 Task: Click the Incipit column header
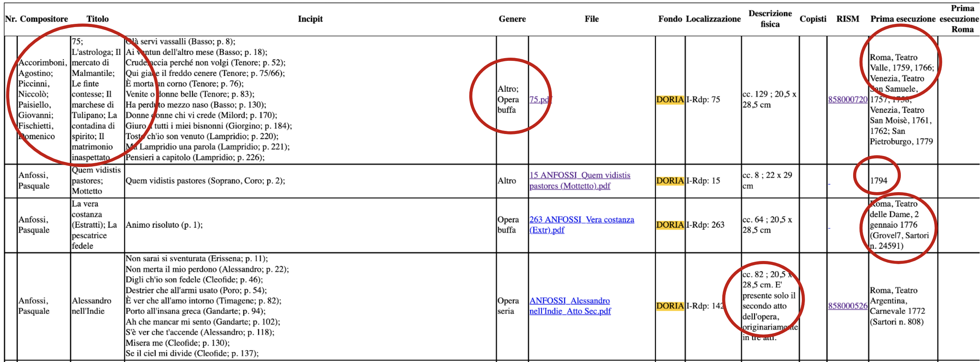click(x=311, y=19)
